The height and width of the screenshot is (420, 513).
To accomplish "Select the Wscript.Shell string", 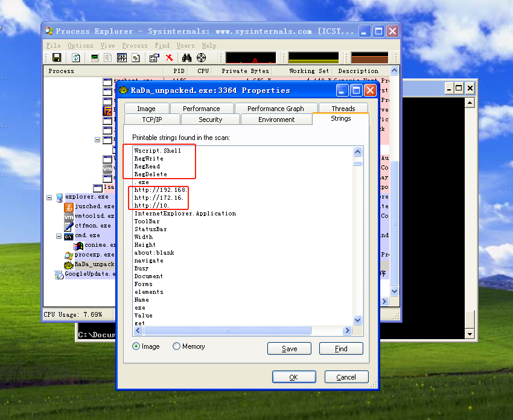I will (158, 150).
